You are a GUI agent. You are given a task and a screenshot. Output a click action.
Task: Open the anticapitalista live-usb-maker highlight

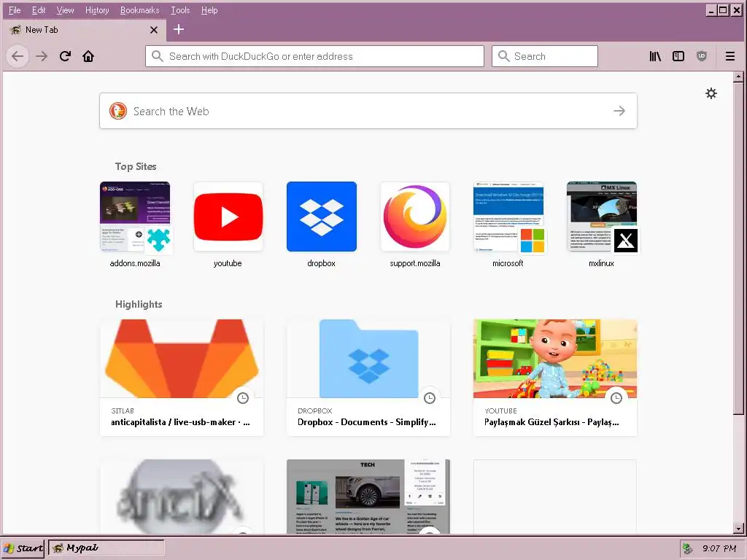tap(182, 378)
